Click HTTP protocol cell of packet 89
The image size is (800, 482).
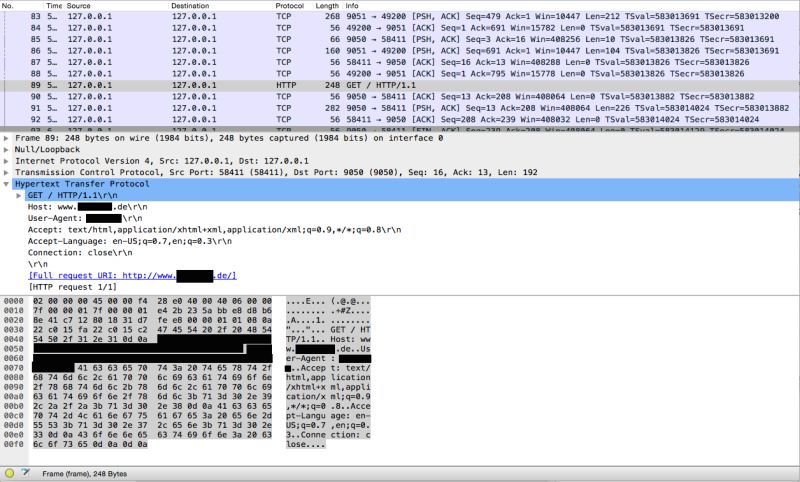click(286, 85)
